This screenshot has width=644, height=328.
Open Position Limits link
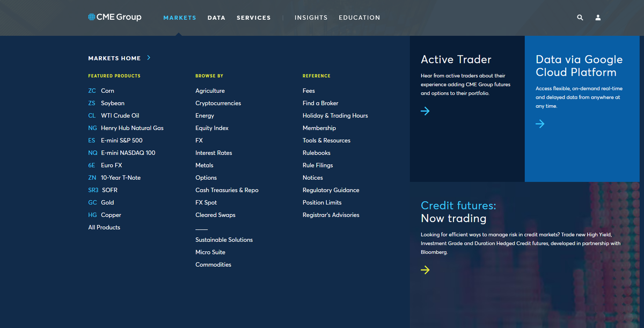tap(322, 202)
